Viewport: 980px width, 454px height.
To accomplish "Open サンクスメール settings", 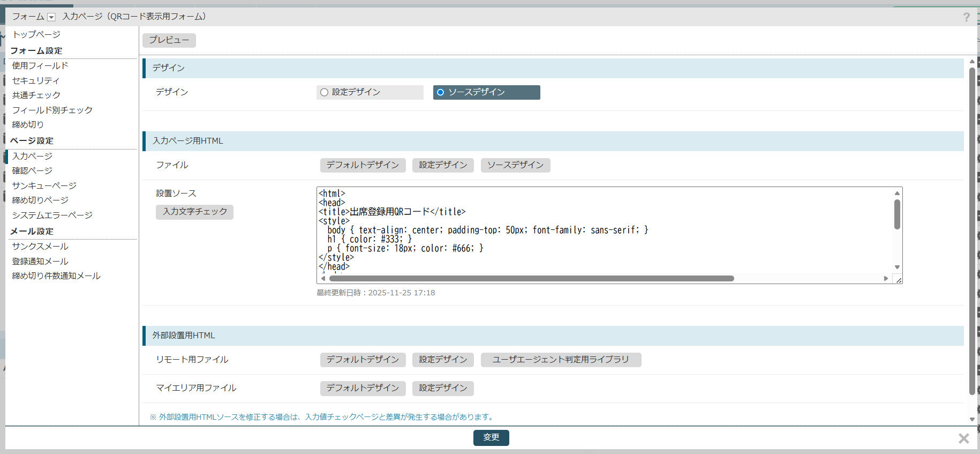I will click(x=40, y=246).
